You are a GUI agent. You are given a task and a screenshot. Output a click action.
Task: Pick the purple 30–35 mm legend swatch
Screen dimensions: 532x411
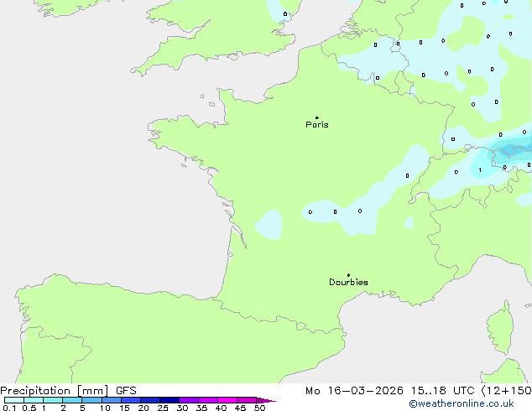(189, 400)
